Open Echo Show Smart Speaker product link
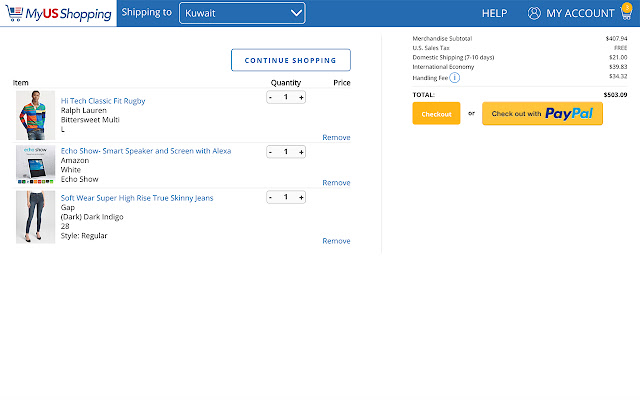This screenshot has width=640, height=400. (146, 151)
